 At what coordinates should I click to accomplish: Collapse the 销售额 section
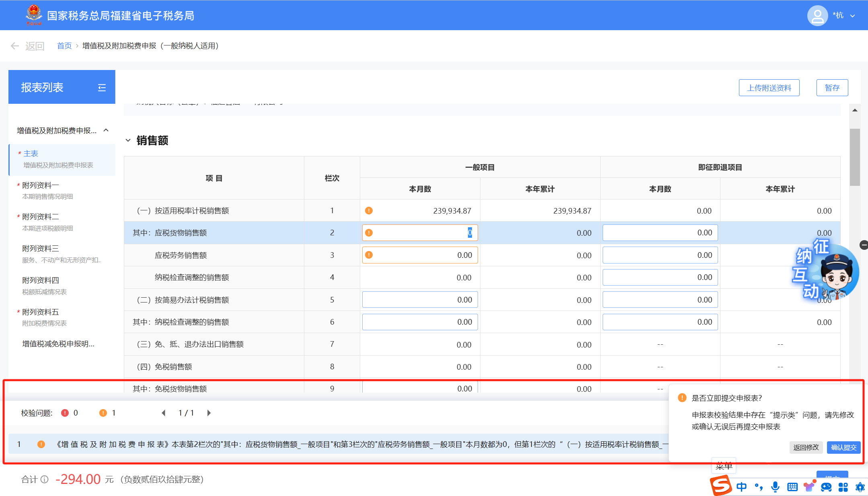click(x=128, y=140)
